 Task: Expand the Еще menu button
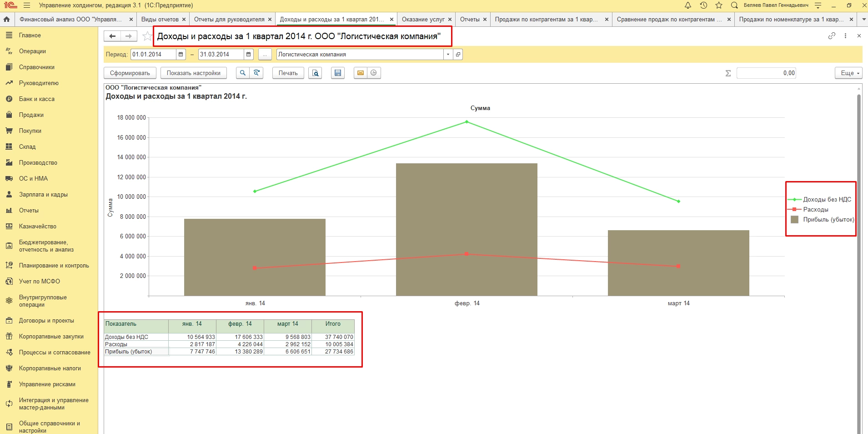[x=848, y=73]
